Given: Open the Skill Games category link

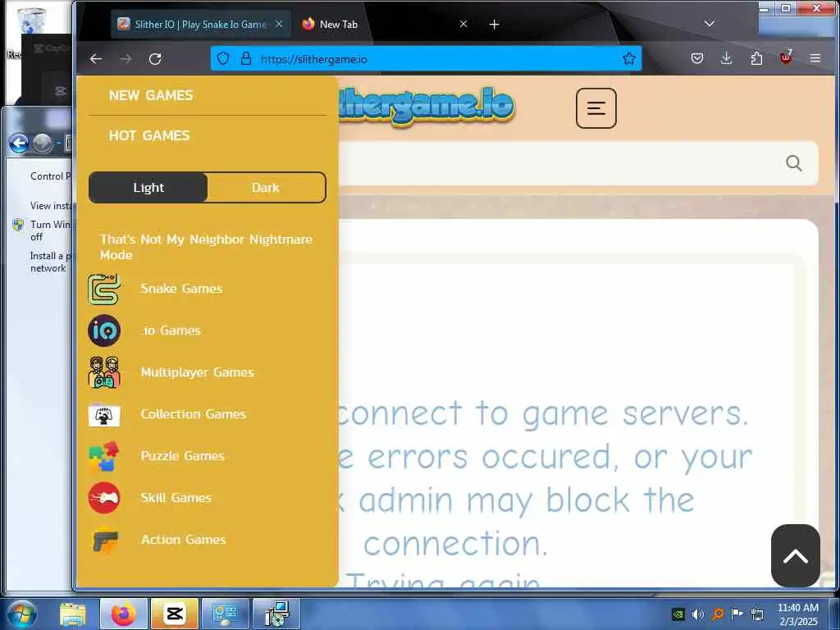Looking at the screenshot, I should pos(176,498).
